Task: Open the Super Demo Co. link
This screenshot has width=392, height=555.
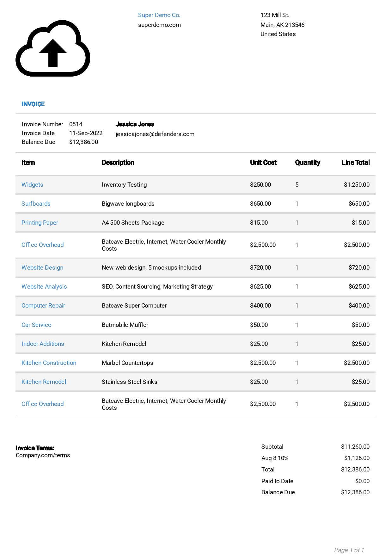Action: 159,15
